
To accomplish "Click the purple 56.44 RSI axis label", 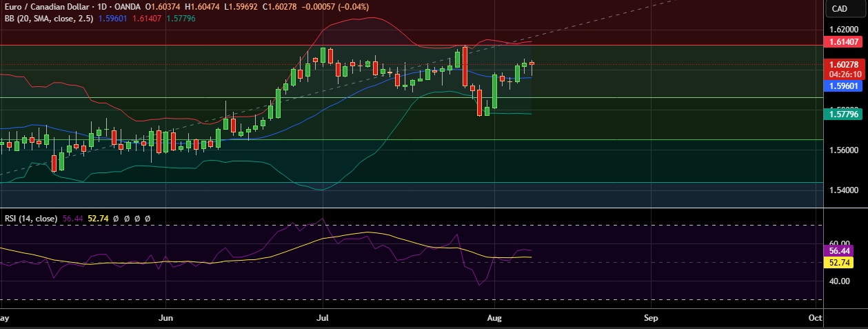I will tap(839, 252).
